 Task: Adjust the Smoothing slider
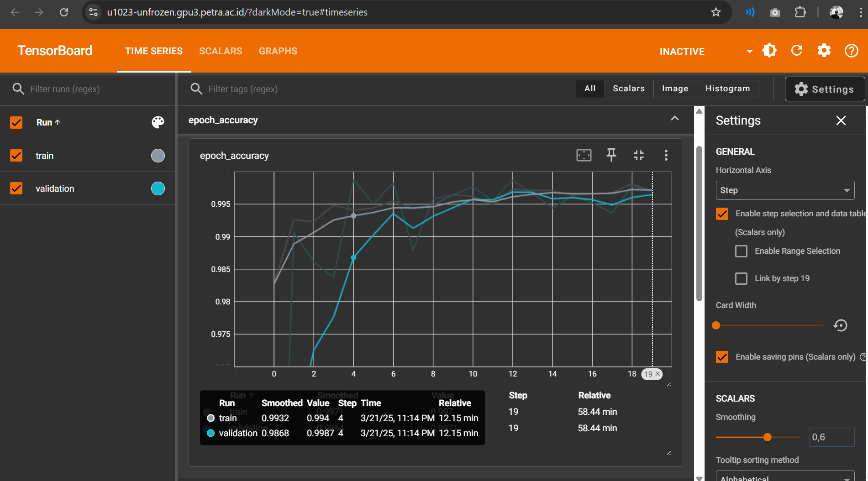758,437
